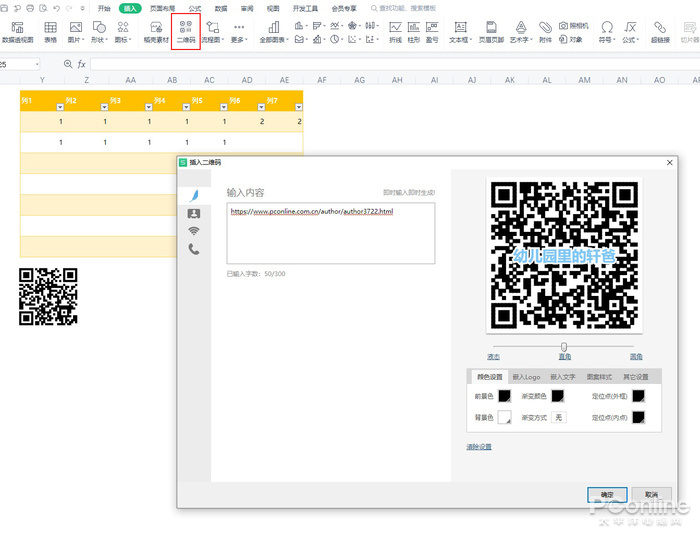Choose the 液态 liquid style link

click(493, 357)
